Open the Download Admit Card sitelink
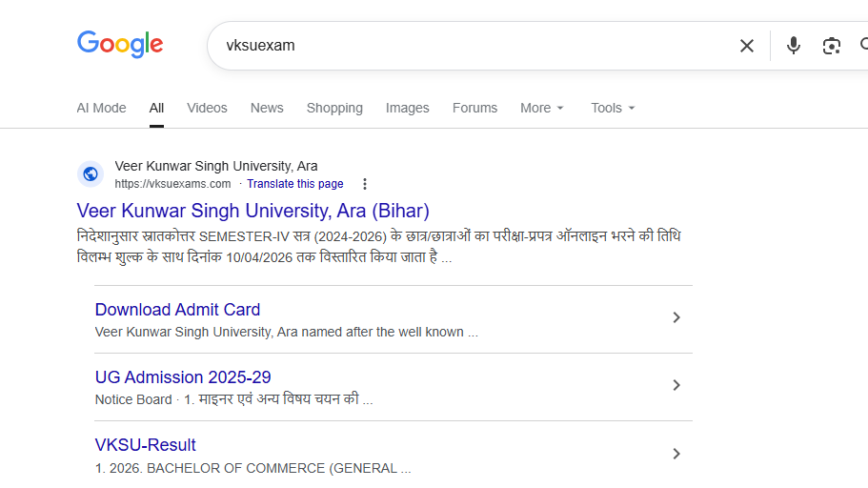868x488 pixels. pyautogui.click(x=177, y=310)
